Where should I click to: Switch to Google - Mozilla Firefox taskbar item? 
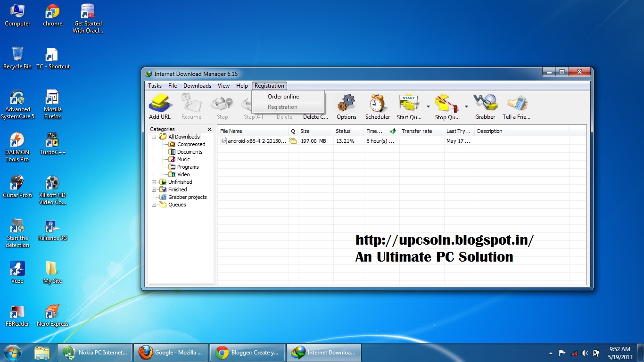[171, 352]
